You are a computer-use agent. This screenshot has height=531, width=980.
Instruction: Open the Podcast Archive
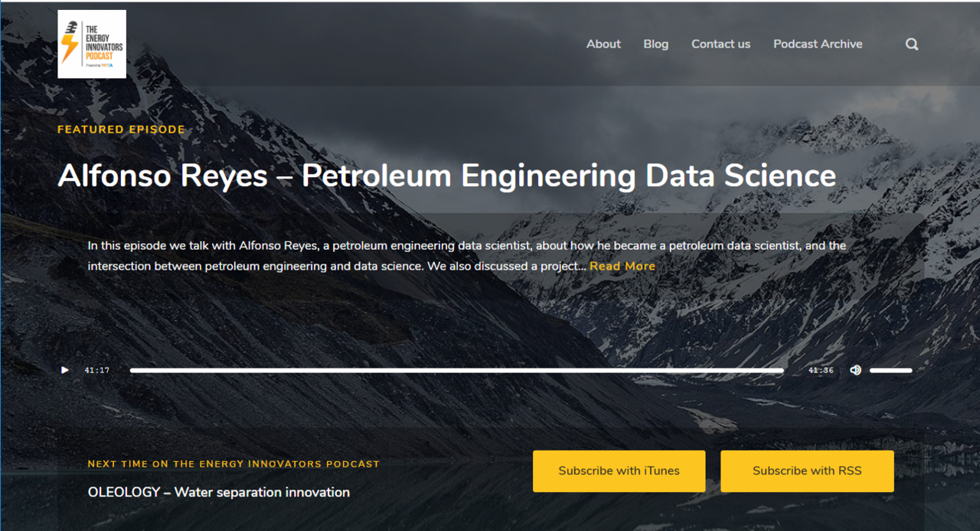[x=817, y=44]
